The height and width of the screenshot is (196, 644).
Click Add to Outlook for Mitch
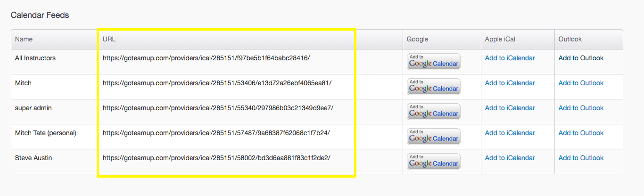(581, 83)
